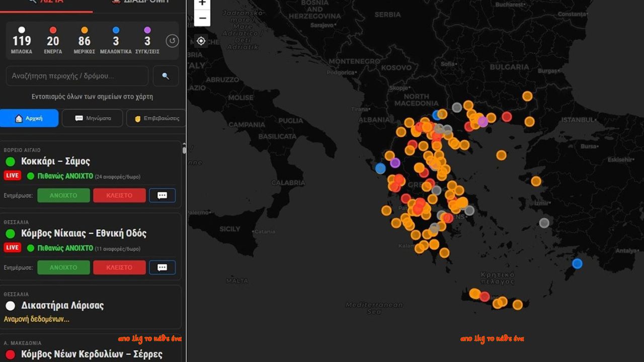Open message icon for Κόμβος Νίκαιας
The image size is (644, 362).
tap(162, 267)
